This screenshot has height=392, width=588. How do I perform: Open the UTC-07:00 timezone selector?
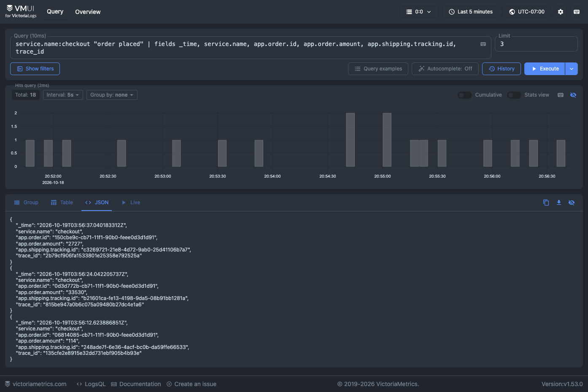pos(527,12)
